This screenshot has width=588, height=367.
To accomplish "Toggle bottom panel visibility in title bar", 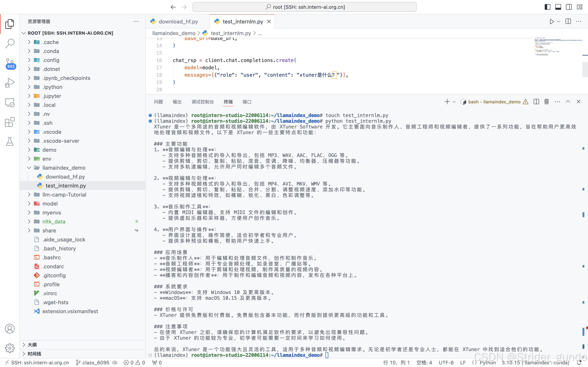I will click(558, 7).
